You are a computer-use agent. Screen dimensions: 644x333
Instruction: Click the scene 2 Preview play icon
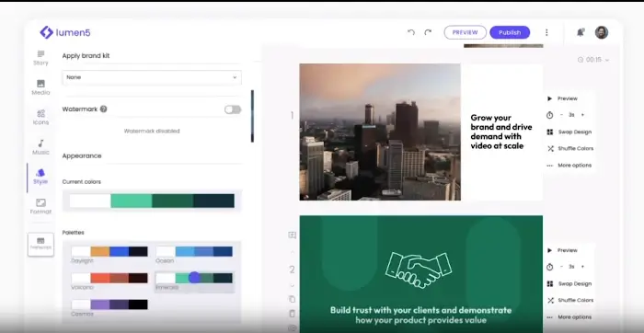click(549, 250)
